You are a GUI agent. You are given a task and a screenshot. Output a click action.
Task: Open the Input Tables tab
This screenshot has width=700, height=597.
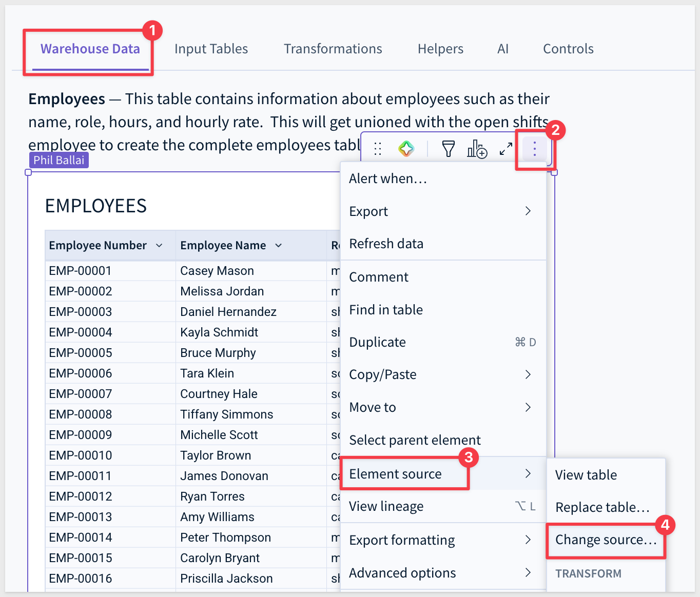tap(211, 49)
